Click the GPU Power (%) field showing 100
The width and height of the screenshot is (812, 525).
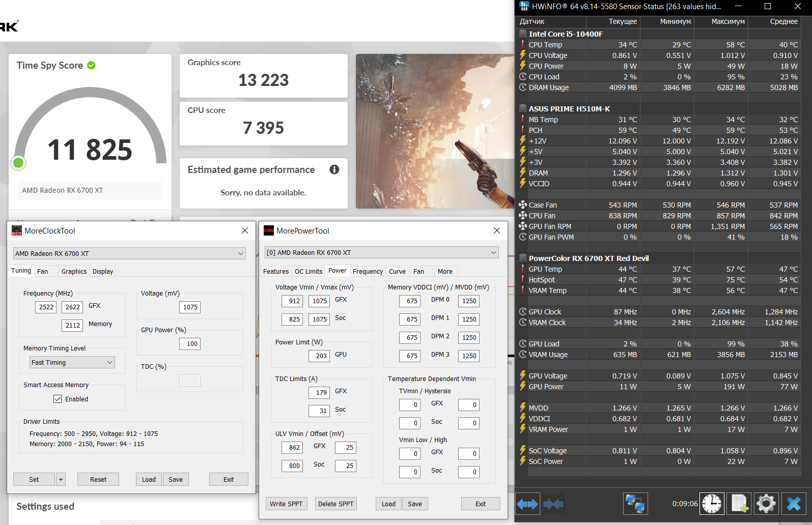click(x=190, y=344)
